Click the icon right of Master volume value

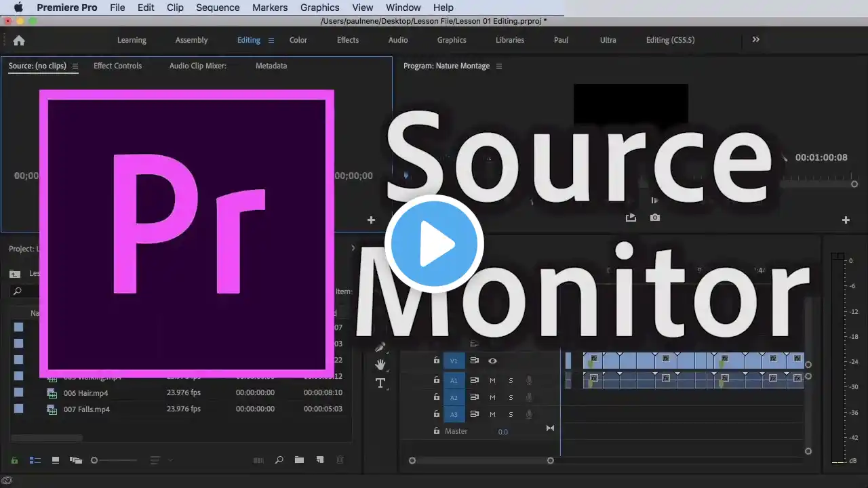550,428
